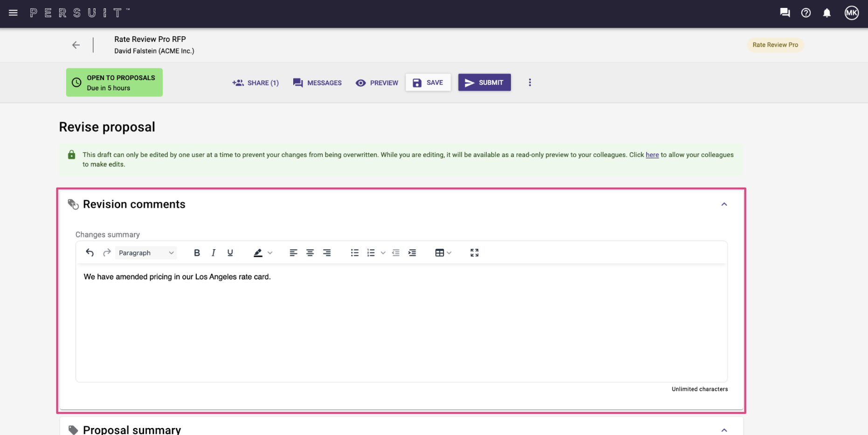Redo the last edit in editor
The height and width of the screenshot is (435, 868).
click(107, 252)
